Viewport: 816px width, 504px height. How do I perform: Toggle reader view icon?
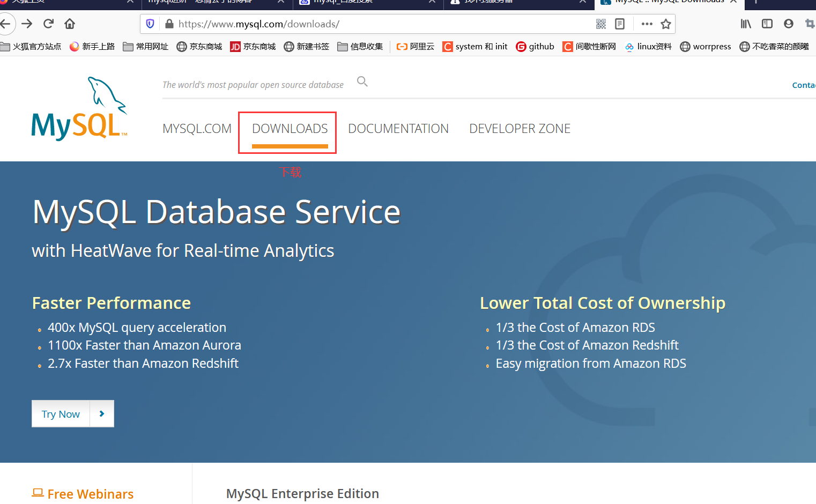(620, 24)
